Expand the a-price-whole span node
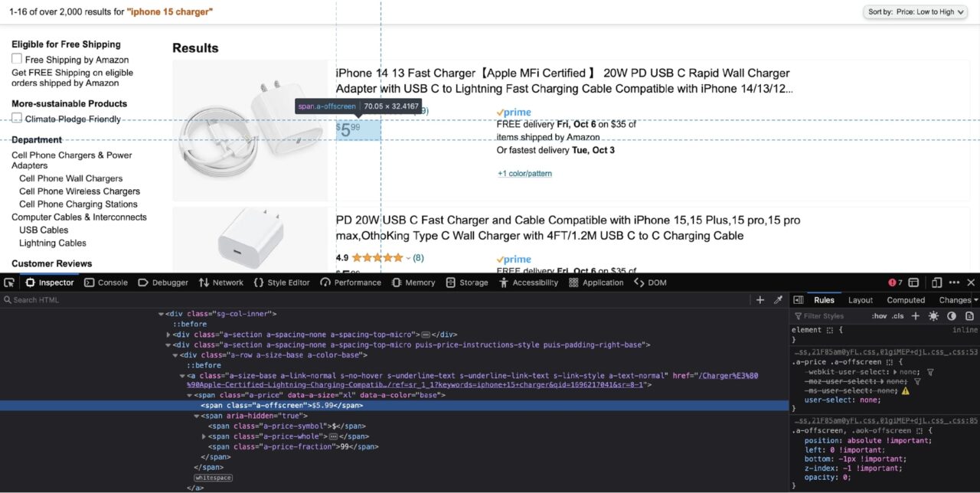 point(204,436)
